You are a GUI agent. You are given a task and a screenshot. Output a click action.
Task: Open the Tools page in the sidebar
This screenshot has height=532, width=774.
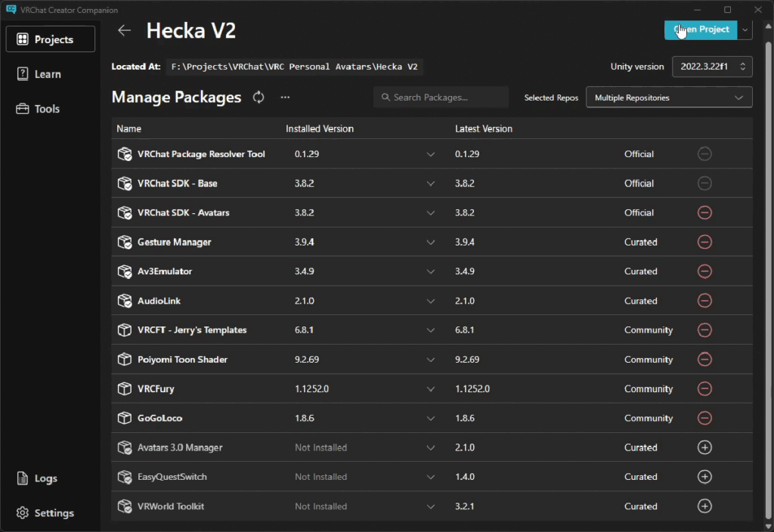(46, 109)
